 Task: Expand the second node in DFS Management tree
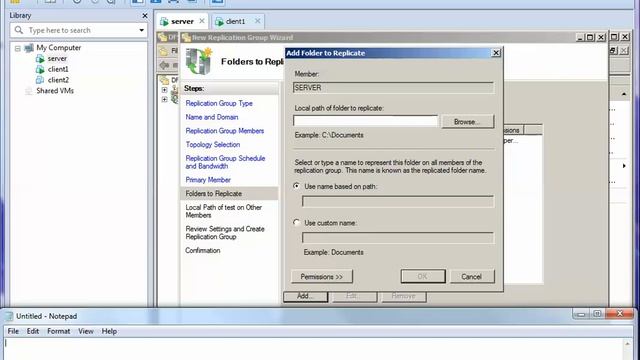click(164, 99)
